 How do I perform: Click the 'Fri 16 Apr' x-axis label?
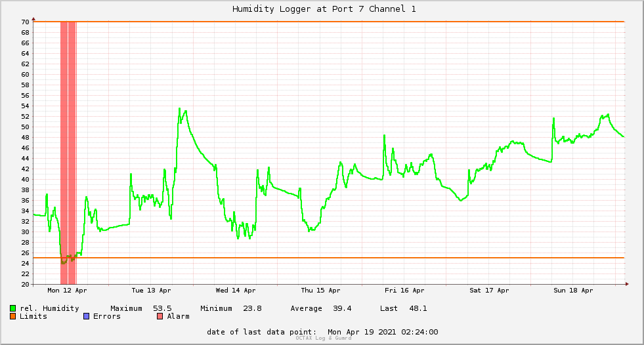coord(404,290)
